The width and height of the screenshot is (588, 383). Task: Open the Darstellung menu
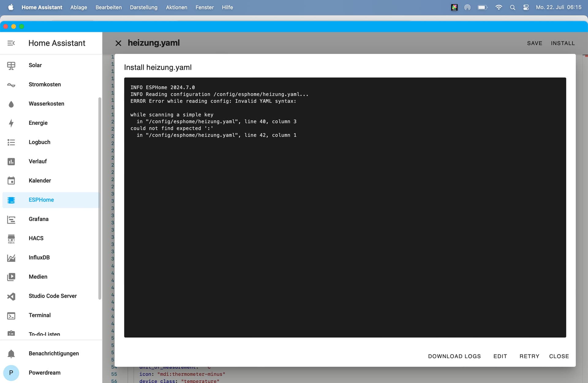143,7
